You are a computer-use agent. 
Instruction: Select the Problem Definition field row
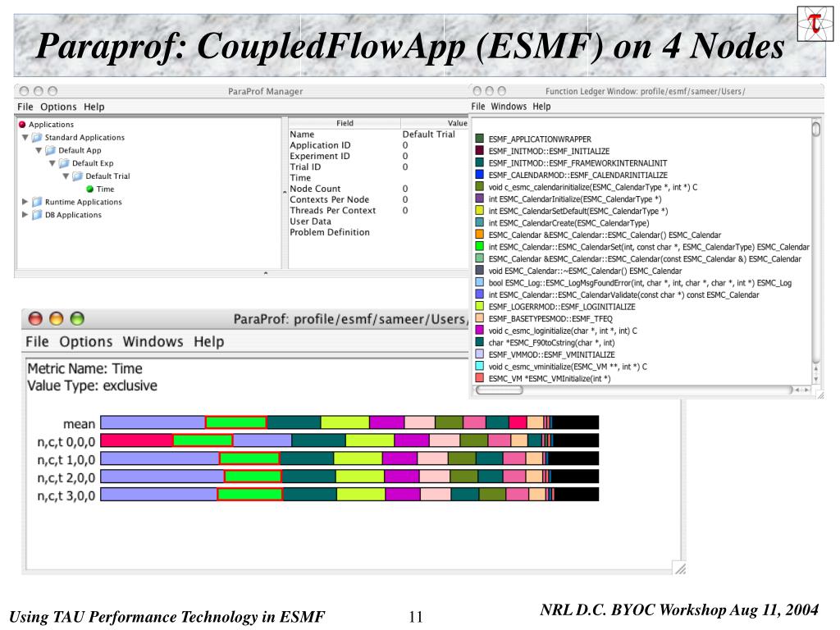pos(378,232)
